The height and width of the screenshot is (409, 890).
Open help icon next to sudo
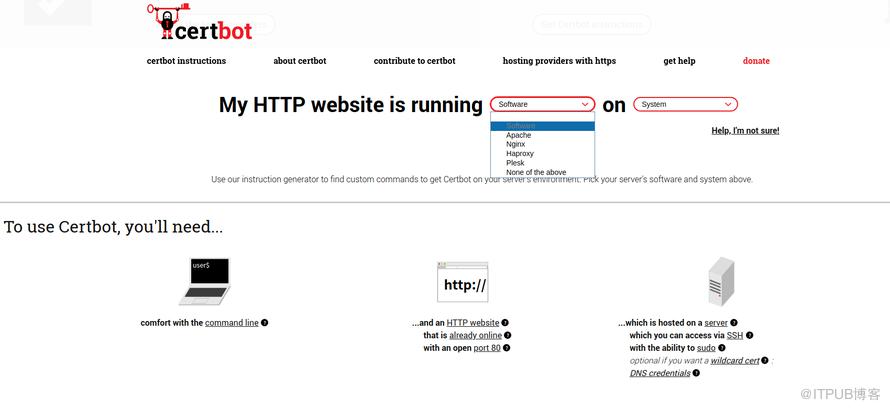click(x=722, y=348)
